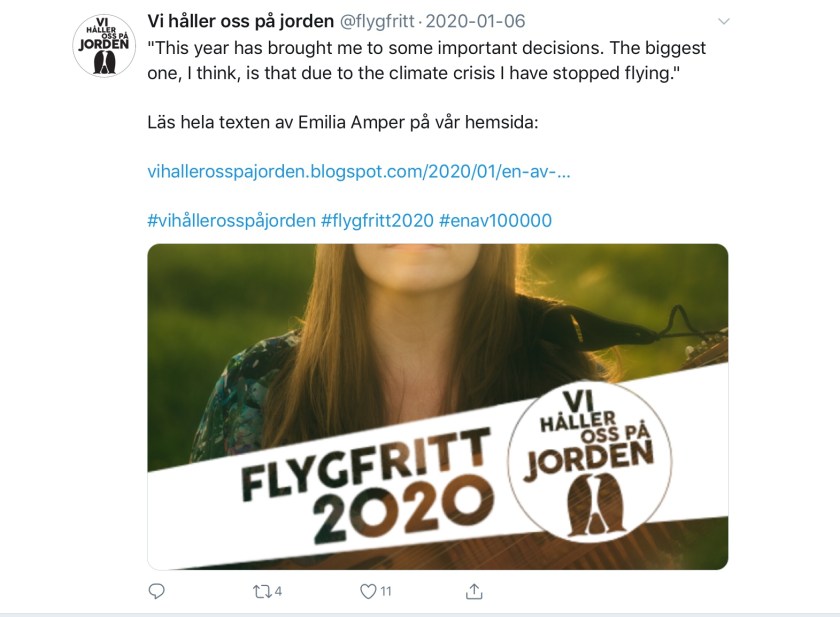This screenshot has width=840, height=617.
Task: Open the 2020-01-06 tweet date
Action: [475, 21]
